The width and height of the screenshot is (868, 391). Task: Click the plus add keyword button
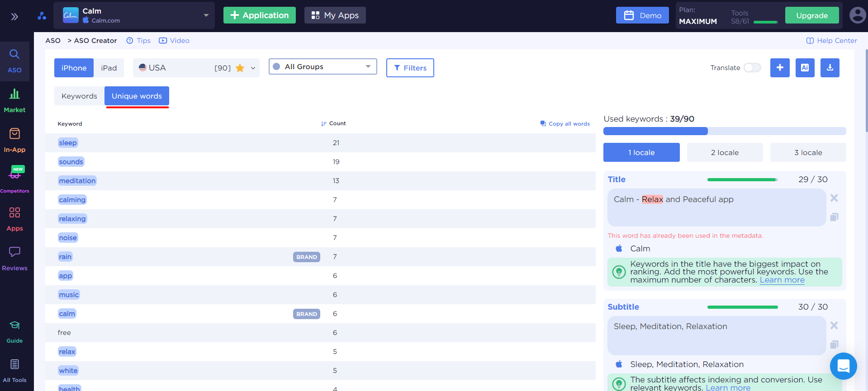tap(780, 68)
